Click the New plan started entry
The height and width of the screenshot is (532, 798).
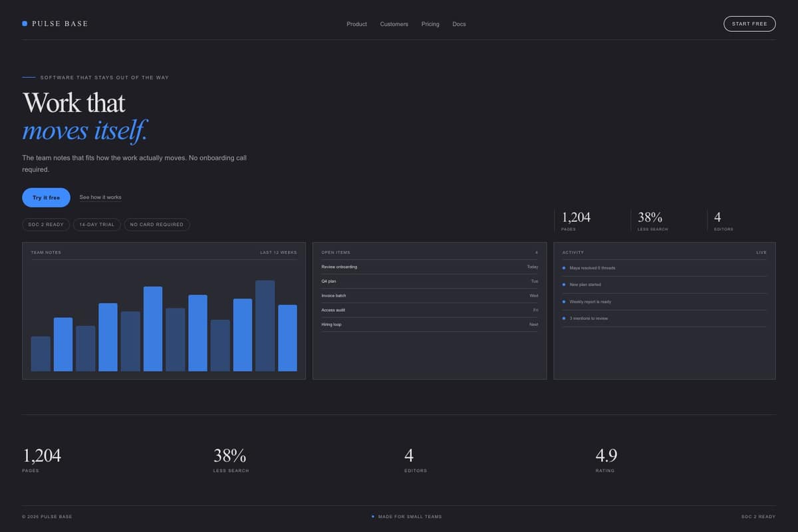tap(664, 285)
